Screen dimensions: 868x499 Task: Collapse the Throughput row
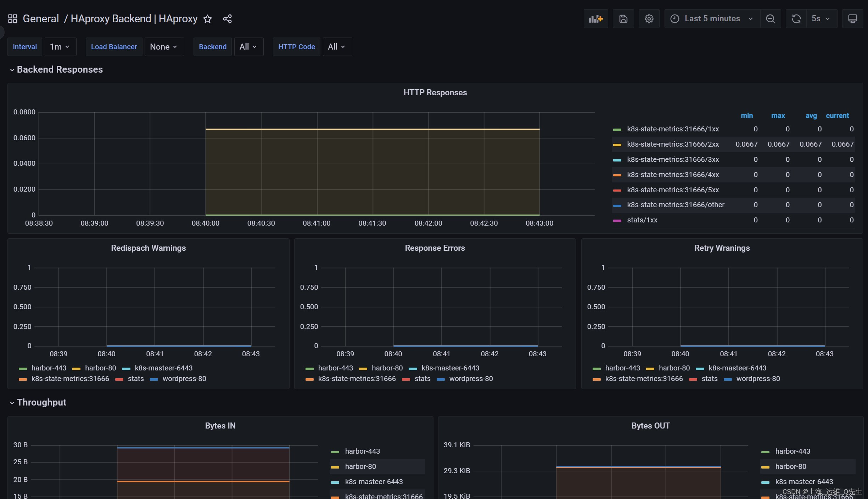[38, 402]
